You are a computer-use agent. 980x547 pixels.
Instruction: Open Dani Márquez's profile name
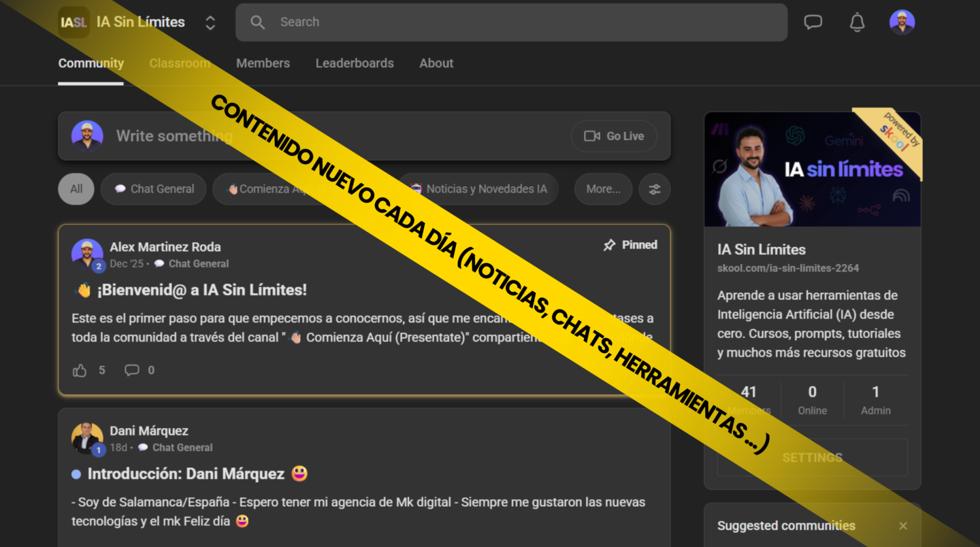point(149,431)
